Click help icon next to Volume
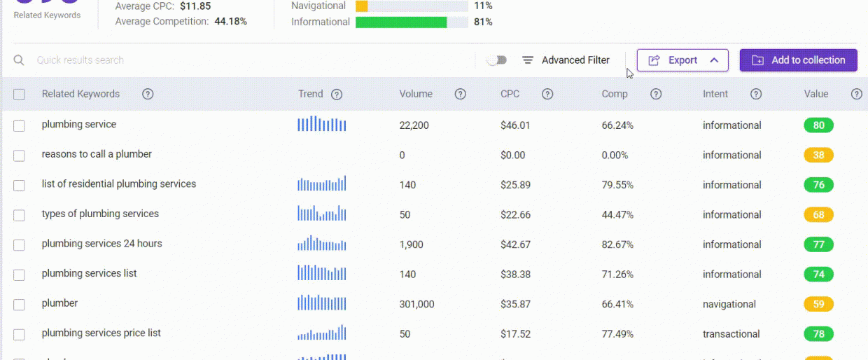868x360 pixels. pyautogui.click(x=461, y=94)
